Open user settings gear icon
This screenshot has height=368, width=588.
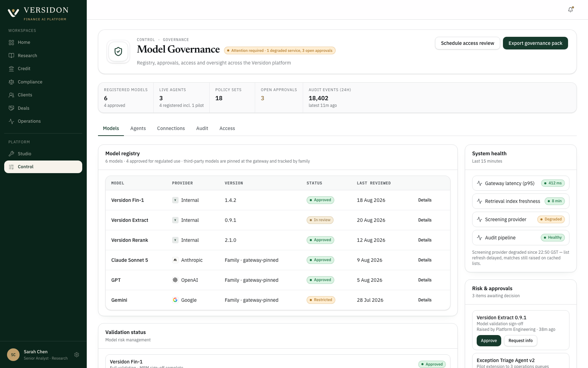[77, 355]
